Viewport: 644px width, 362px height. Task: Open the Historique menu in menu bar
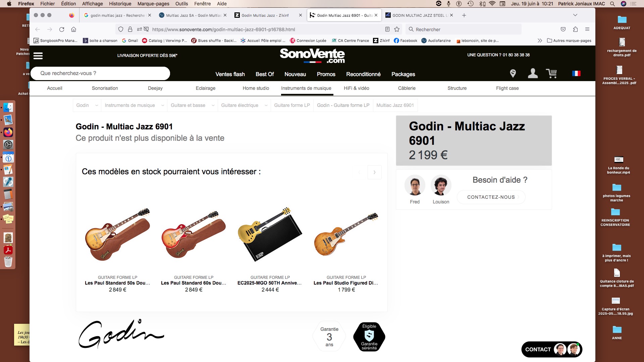click(x=120, y=4)
